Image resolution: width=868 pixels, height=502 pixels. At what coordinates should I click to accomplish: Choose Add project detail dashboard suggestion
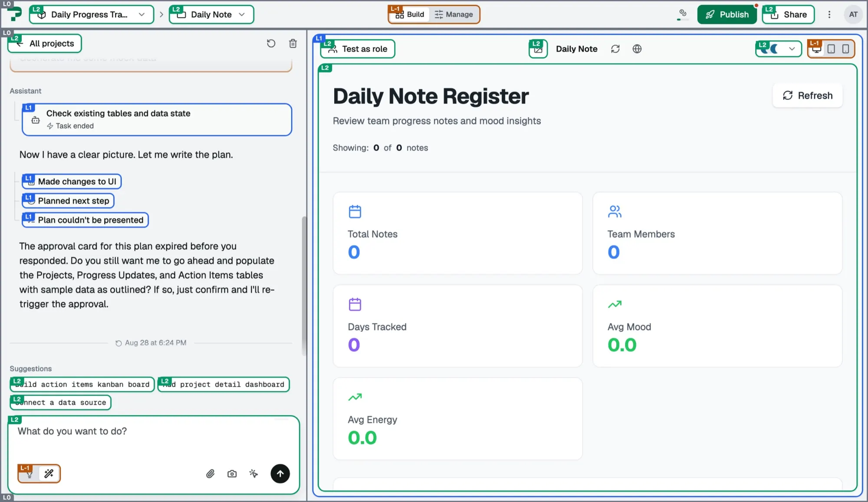click(224, 384)
